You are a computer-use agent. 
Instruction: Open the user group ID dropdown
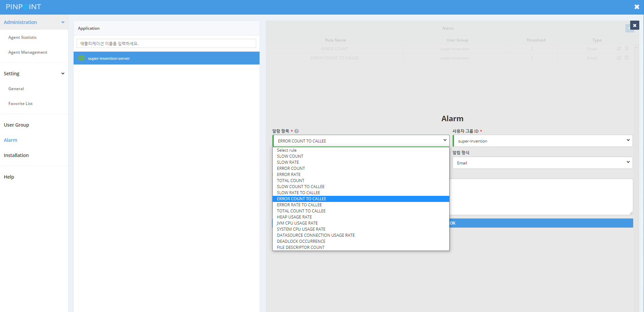[x=542, y=141]
